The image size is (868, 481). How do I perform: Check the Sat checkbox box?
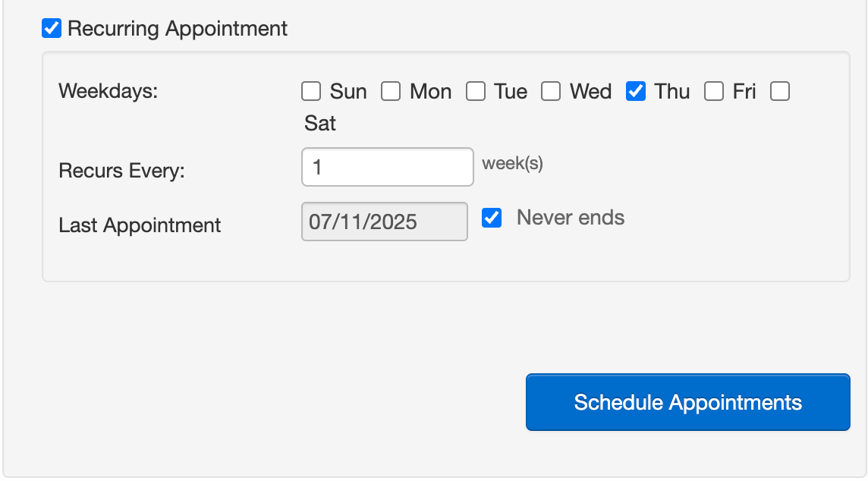pyautogui.click(x=780, y=92)
